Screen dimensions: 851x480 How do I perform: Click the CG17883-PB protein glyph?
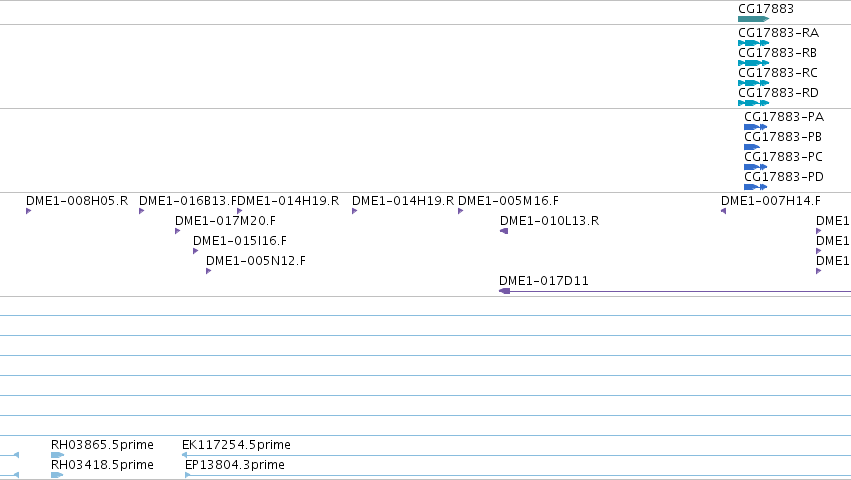[x=752, y=147]
